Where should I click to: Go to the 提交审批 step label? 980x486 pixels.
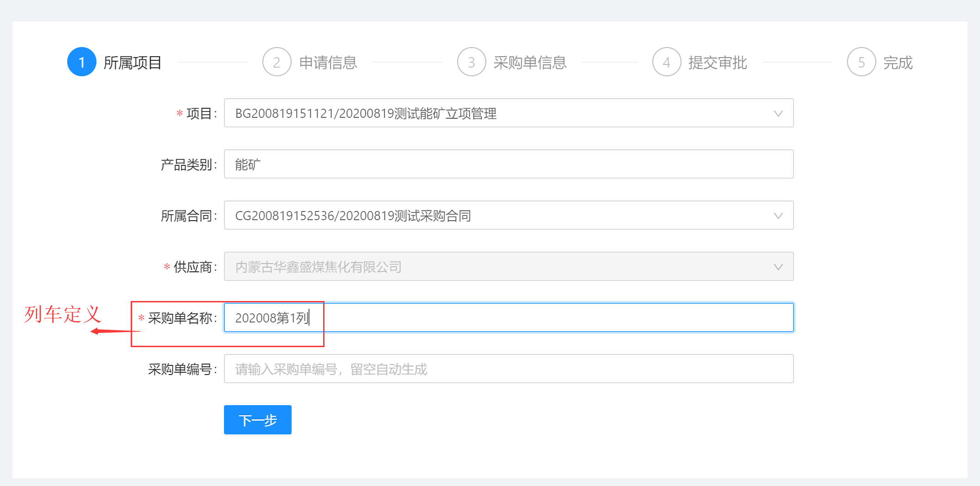point(718,63)
